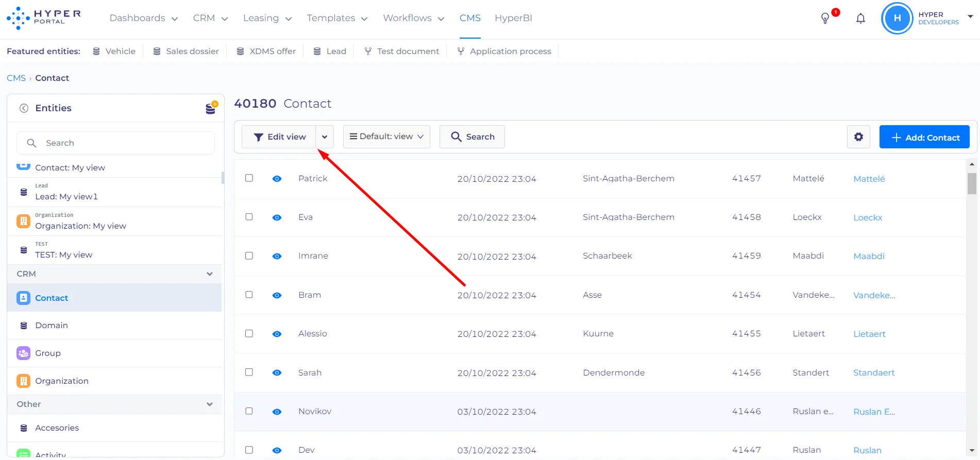The width and height of the screenshot is (980, 460).
Task: Open table settings gear icon
Action: tap(858, 137)
